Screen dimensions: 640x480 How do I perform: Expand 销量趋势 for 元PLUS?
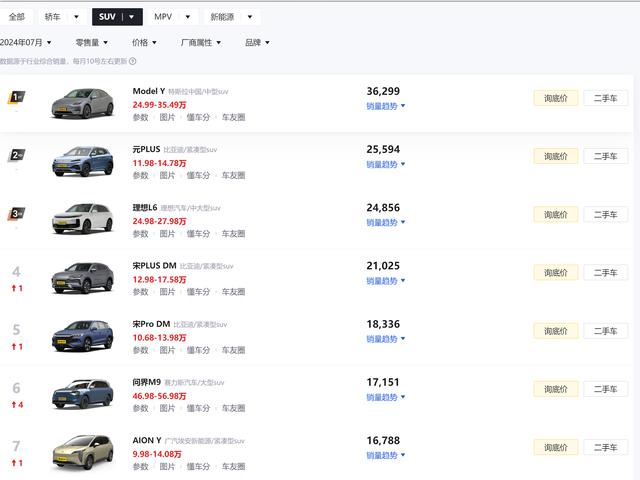pyautogui.click(x=386, y=164)
